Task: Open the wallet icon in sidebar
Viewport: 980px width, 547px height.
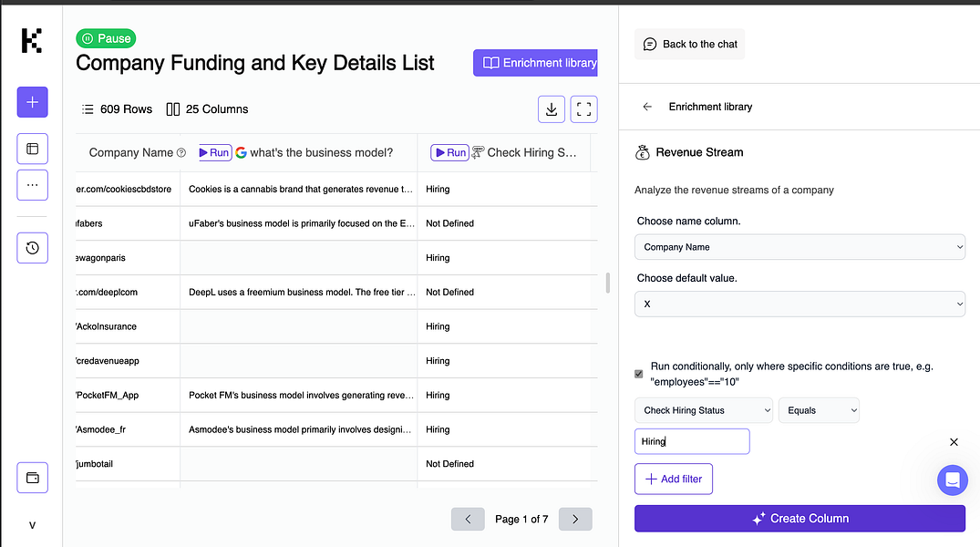Action: tap(32, 477)
